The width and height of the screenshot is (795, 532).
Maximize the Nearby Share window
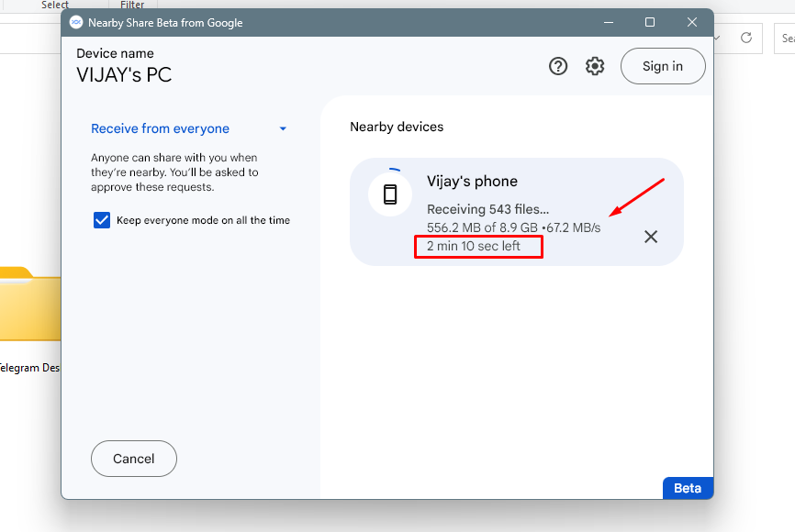click(x=649, y=22)
